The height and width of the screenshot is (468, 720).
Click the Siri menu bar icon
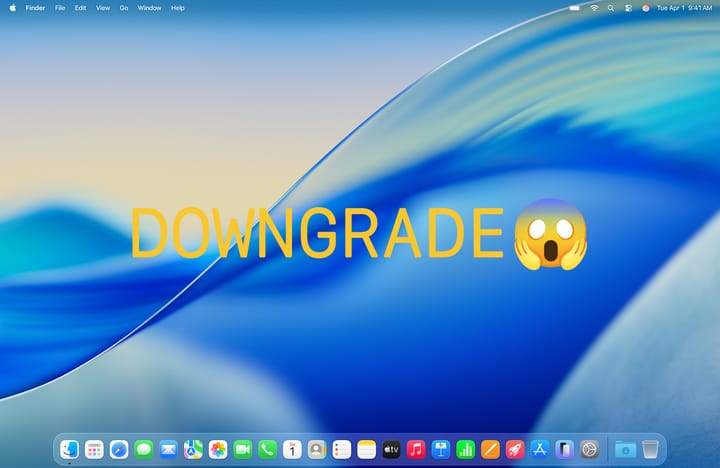(x=645, y=8)
